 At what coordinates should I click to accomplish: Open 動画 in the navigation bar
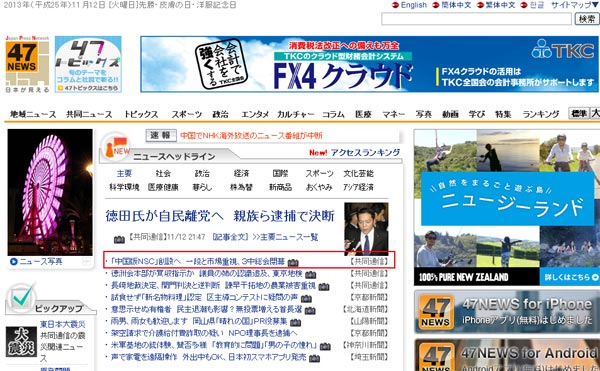[450, 114]
